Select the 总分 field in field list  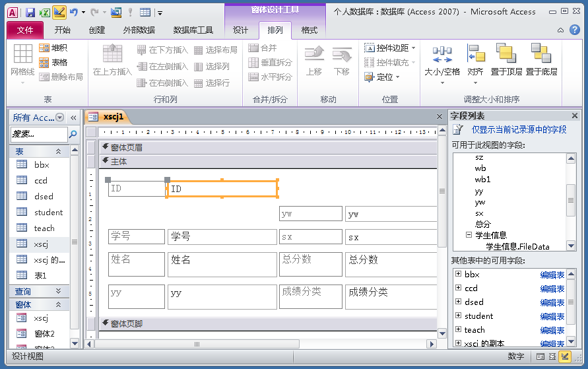point(482,224)
